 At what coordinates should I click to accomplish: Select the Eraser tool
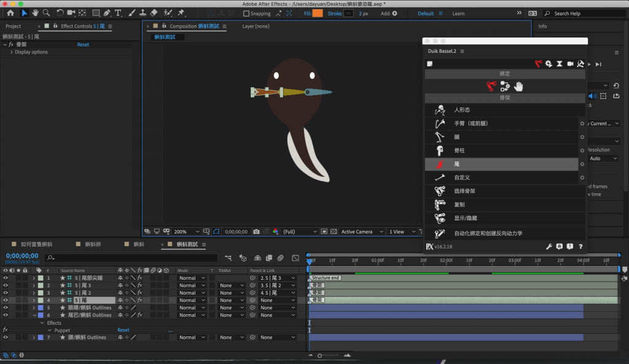point(154,13)
